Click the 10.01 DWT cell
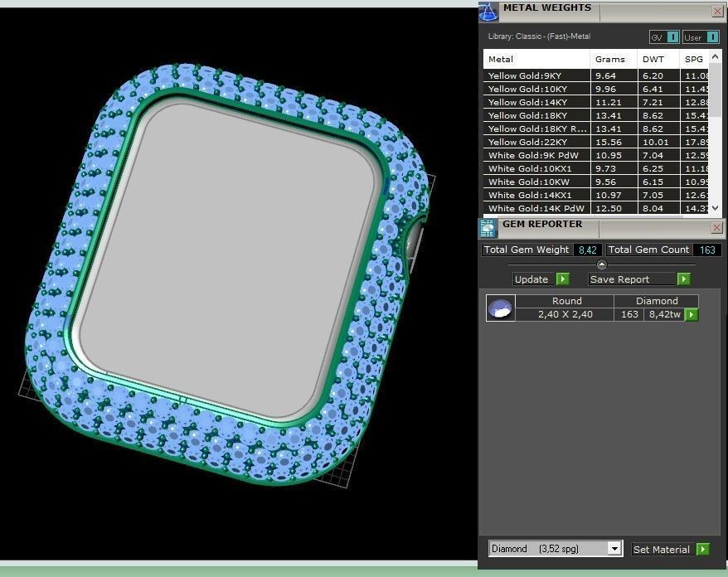This screenshot has height=577, width=728. [659, 142]
